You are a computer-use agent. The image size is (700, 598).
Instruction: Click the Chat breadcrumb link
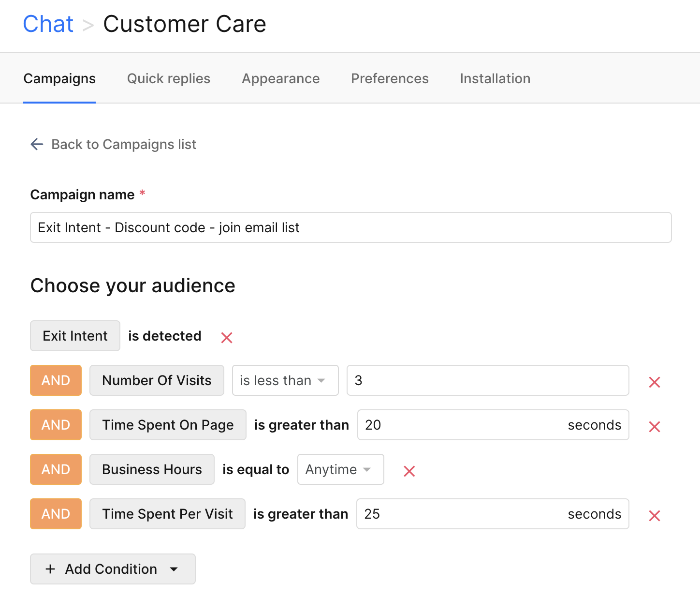(48, 24)
